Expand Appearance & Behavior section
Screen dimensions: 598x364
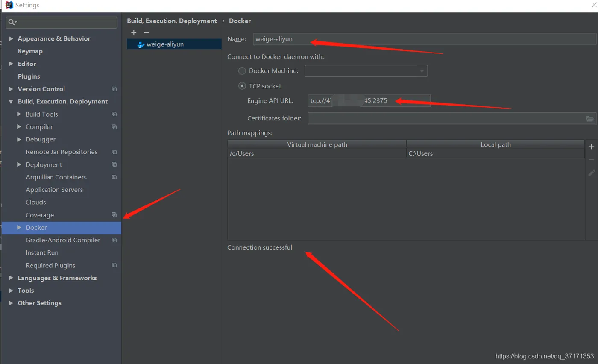(11, 38)
